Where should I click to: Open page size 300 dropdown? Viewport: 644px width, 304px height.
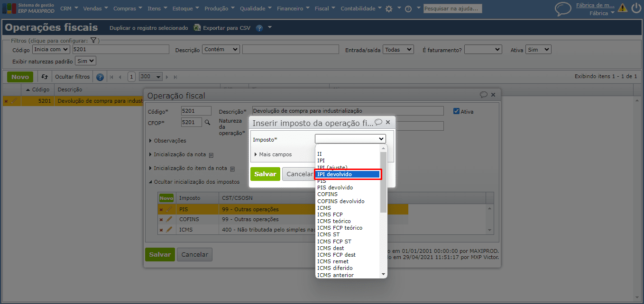[x=151, y=77]
